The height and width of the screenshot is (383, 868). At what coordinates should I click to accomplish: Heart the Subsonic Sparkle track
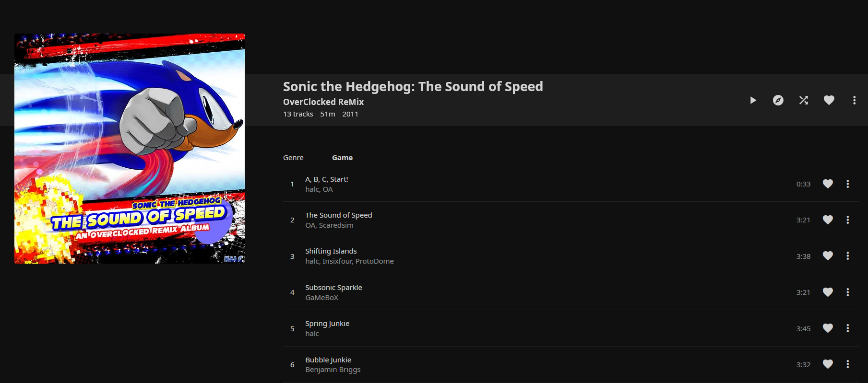coord(828,292)
